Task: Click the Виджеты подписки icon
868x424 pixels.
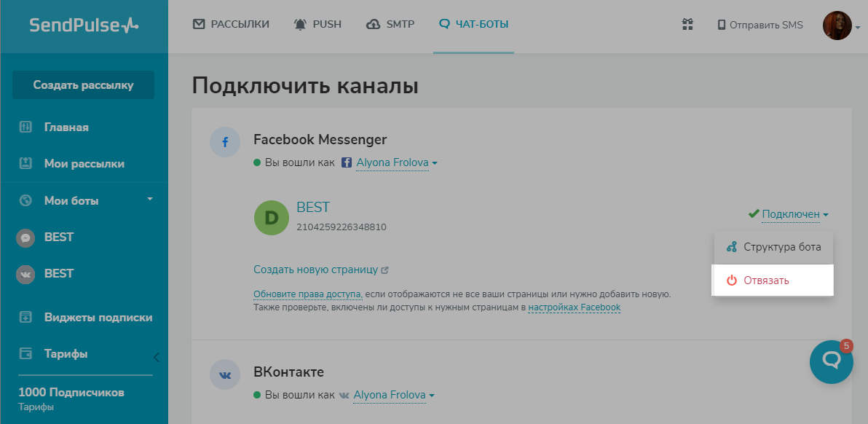Action: click(x=25, y=318)
